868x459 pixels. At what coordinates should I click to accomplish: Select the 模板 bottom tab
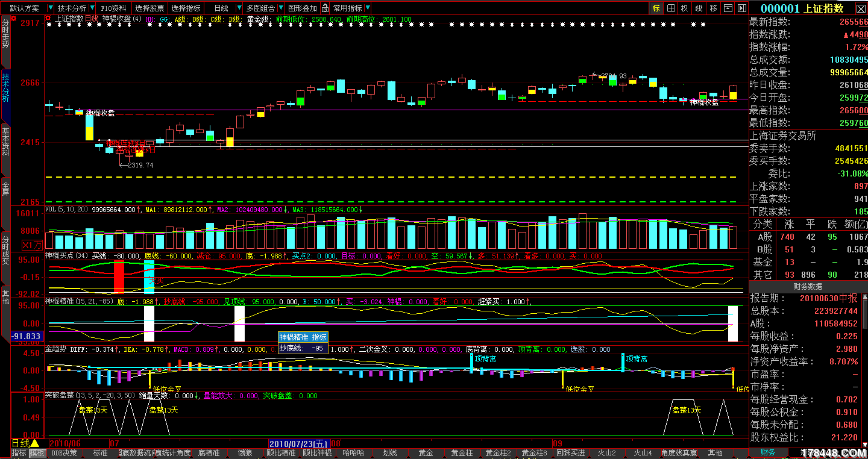pyautogui.click(x=37, y=453)
